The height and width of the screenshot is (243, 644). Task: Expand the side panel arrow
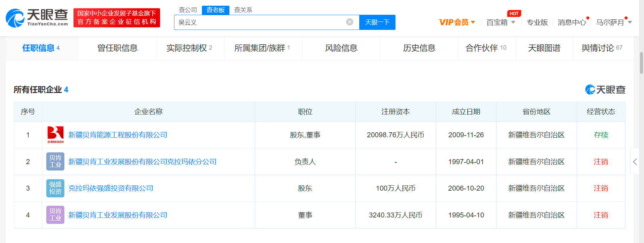click(635, 161)
